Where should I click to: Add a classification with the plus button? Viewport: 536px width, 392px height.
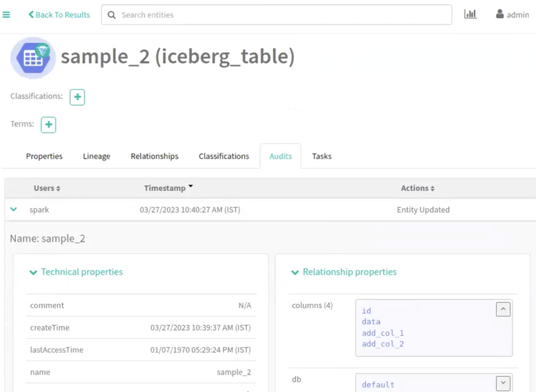[x=77, y=97]
